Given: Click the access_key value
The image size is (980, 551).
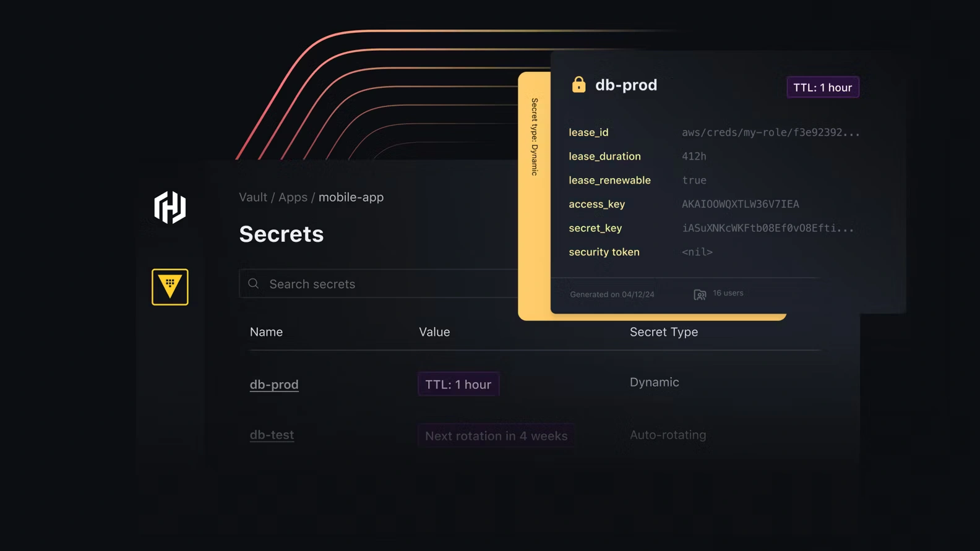Looking at the screenshot, I should pyautogui.click(x=740, y=204).
